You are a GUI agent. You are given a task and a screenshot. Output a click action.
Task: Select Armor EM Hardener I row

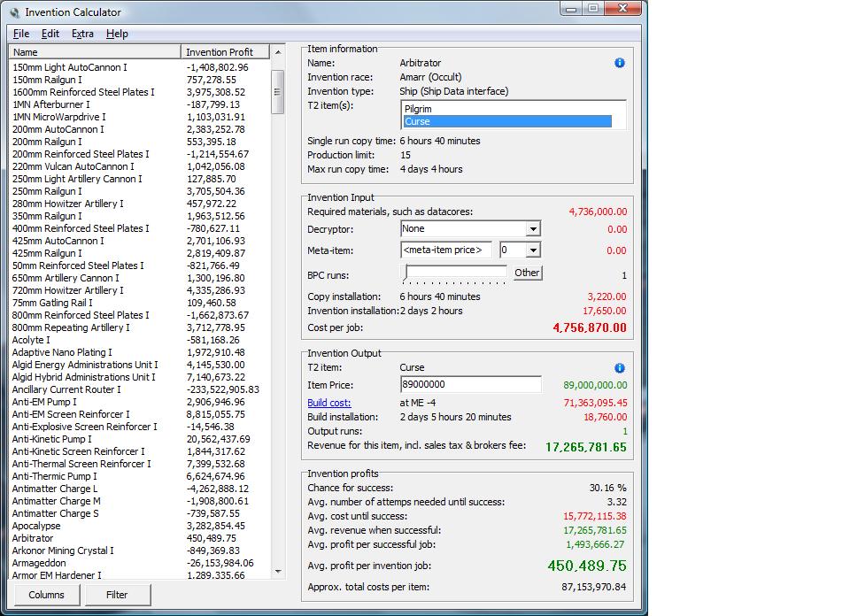click(140, 574)
